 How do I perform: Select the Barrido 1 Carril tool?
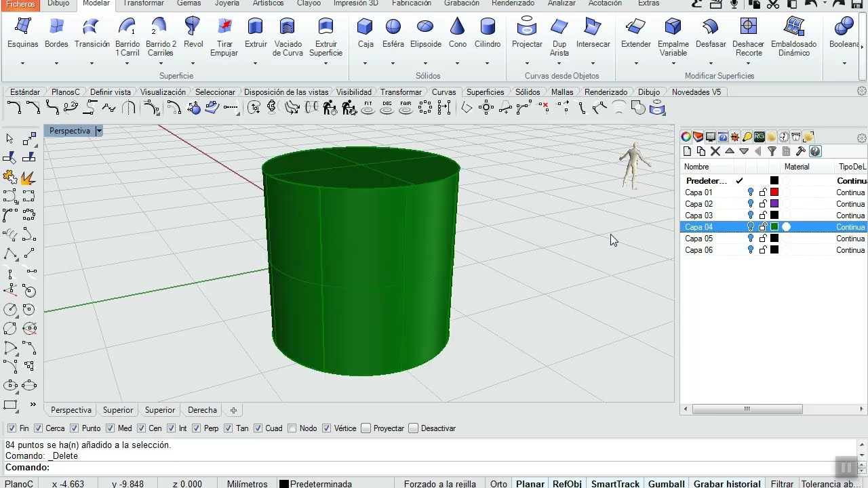tap(127, 37)
